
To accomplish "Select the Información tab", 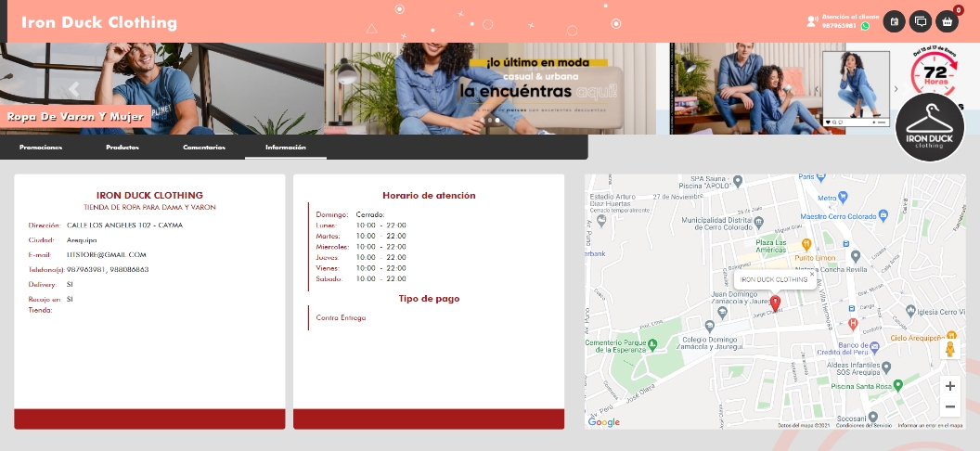I will [x=286, y=148].
